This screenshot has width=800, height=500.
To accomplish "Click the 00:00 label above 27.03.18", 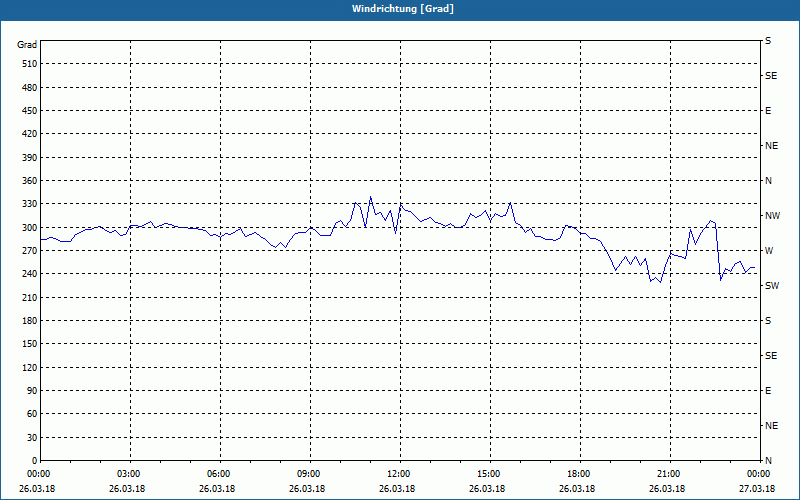I will [x=759, y=474].
